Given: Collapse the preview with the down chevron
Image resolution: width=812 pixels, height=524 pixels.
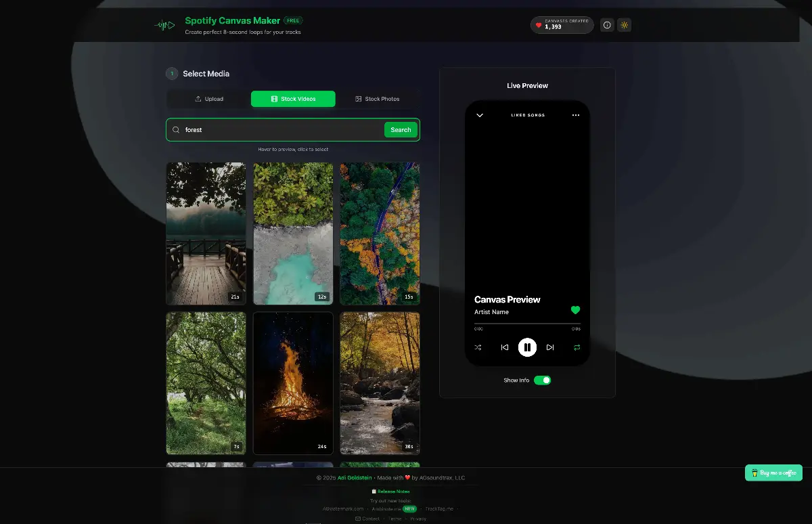Looking at the screenshot, I should click(479, 115).
